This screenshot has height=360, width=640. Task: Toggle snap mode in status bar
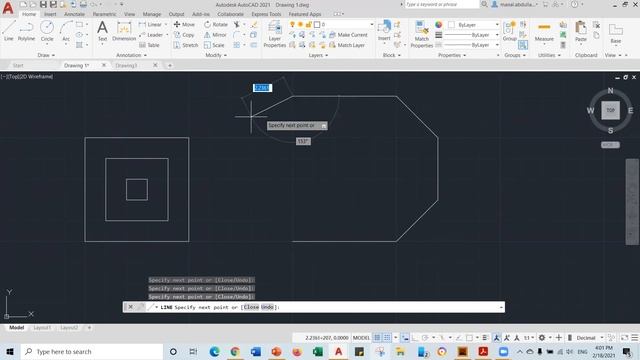[x=387, y=338]
